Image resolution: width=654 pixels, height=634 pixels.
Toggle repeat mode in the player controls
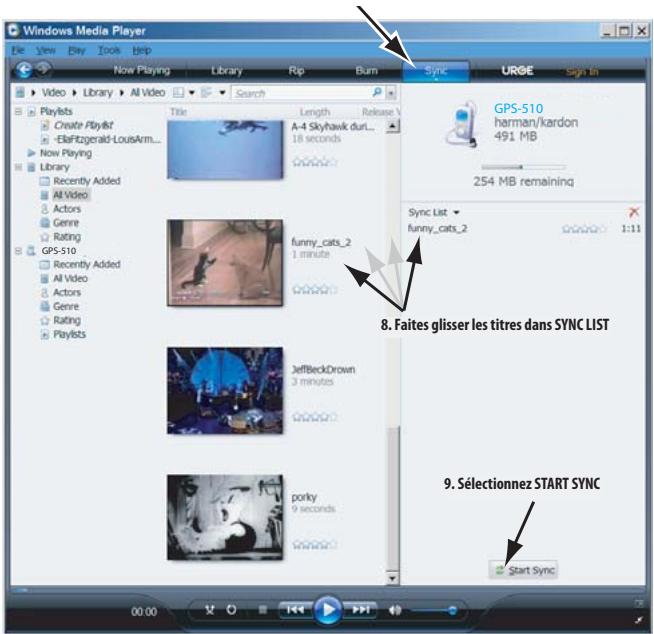pos(231,608)
